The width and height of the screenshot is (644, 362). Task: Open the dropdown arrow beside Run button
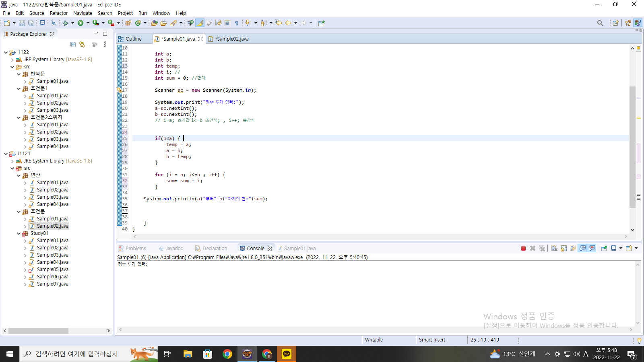88,23
